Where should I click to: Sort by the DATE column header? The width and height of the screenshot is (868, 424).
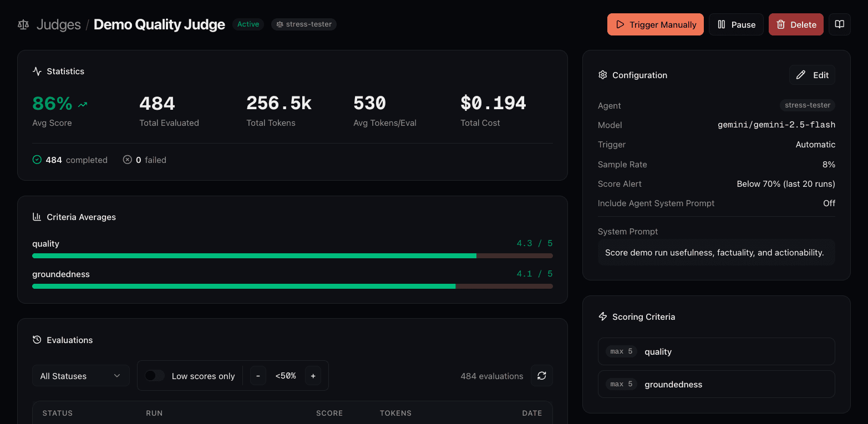[x=532, y=413]
